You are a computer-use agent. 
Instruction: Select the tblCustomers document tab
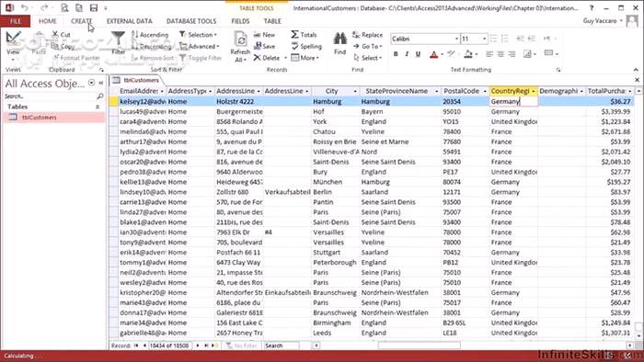(137, 80)
